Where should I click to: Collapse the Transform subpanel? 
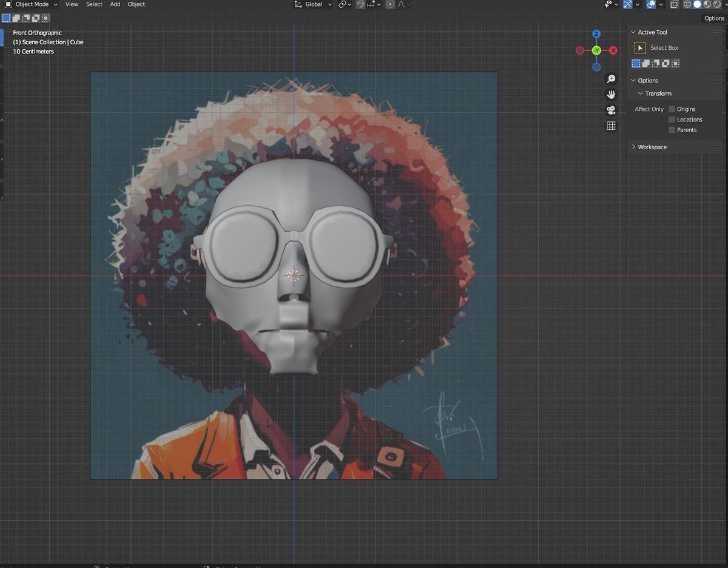pyautogui.click(x=641, y=93)
